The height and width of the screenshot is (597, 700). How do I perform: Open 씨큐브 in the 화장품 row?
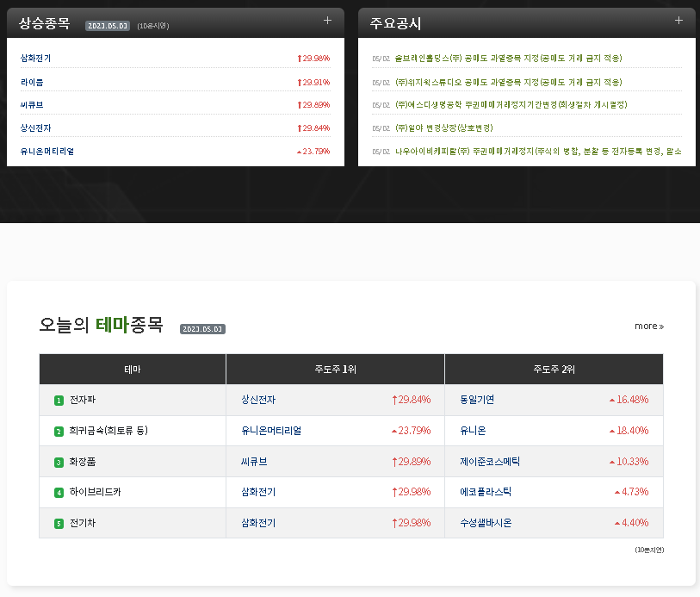[254, 461]
